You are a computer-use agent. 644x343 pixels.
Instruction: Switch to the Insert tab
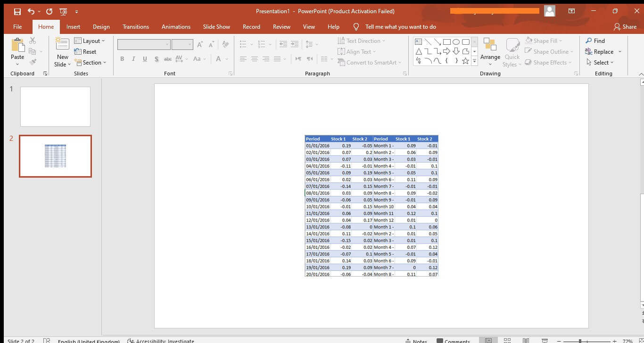pos(73,27)
